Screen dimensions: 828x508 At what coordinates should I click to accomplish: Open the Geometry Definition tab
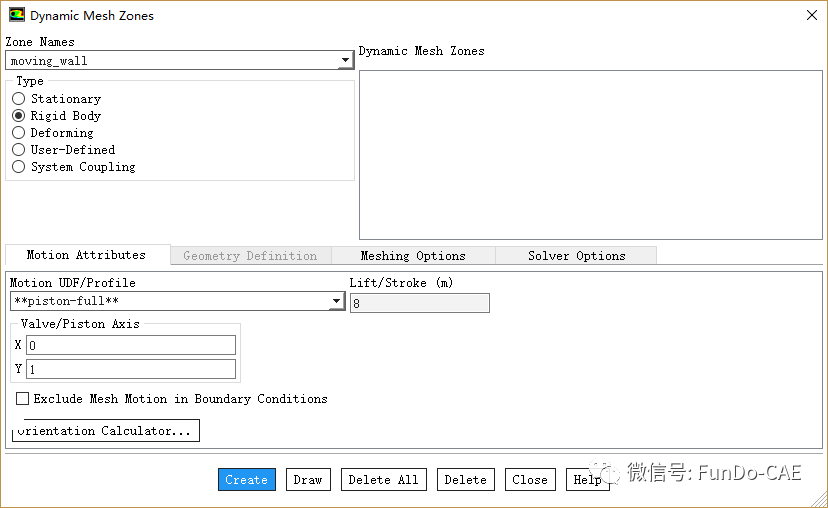[x=250, y=256]
